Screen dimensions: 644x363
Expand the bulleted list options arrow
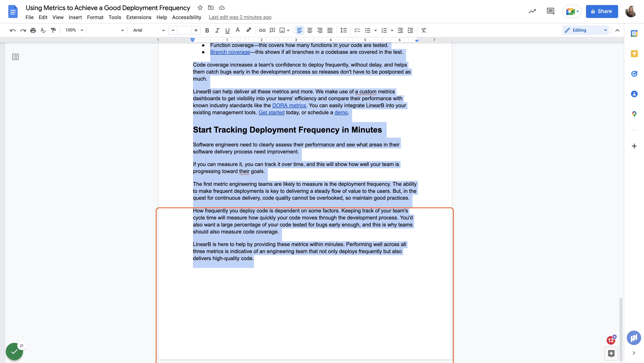(375, 30)
